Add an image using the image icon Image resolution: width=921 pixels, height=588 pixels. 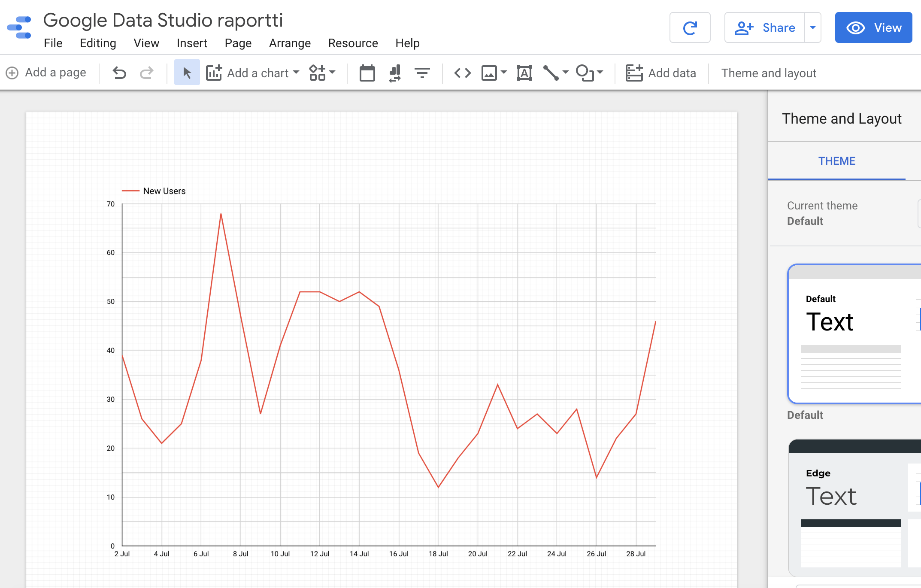[489, 73]
